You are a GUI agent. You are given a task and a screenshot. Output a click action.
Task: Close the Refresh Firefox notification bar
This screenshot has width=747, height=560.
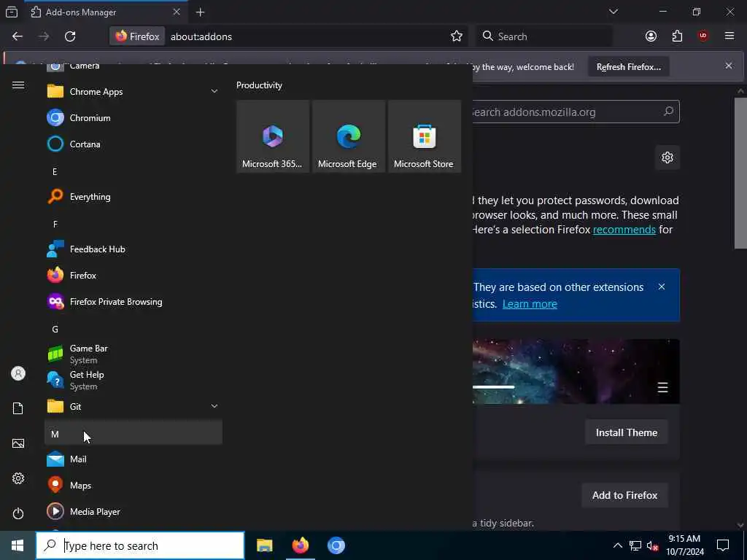729,66
